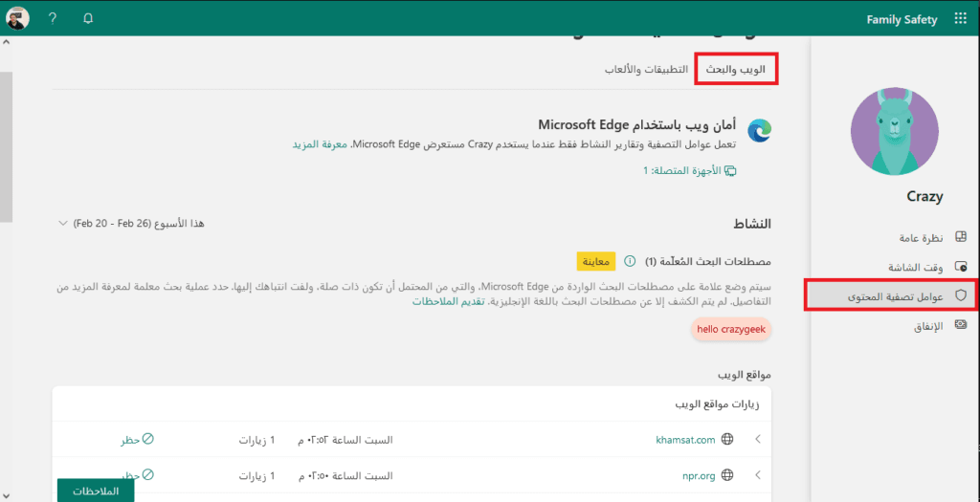Image resolution: width=980 pixels, height=502 pixels.
Task: Block khamsat.com with حظر
Action: (x=138, y=440)
